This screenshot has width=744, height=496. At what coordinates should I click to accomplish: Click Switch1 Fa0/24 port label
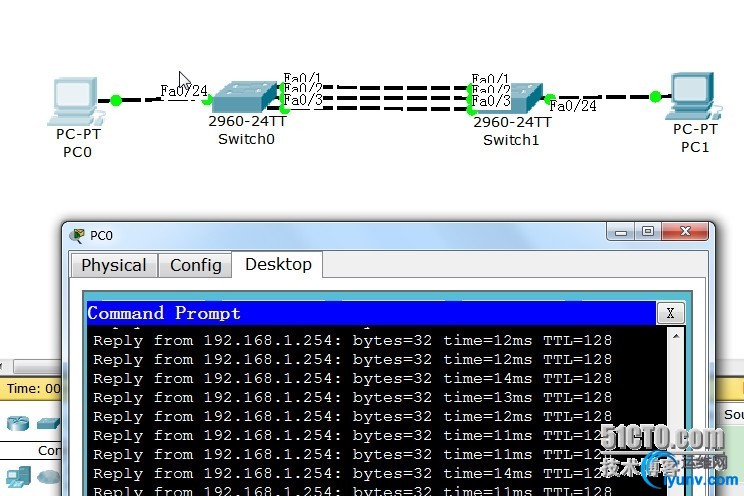point(573,105)
